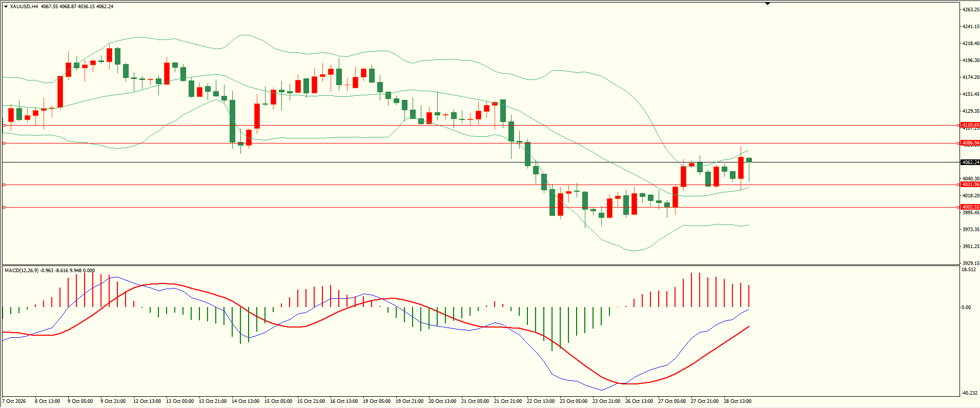Viewport: 980px width, 408px height.
Task: Click the 20 Oct 13:00 time label
Action: [442, 401]
